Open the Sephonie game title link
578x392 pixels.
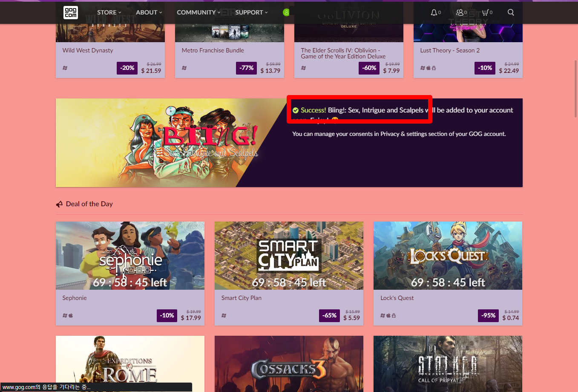[75, 298]
